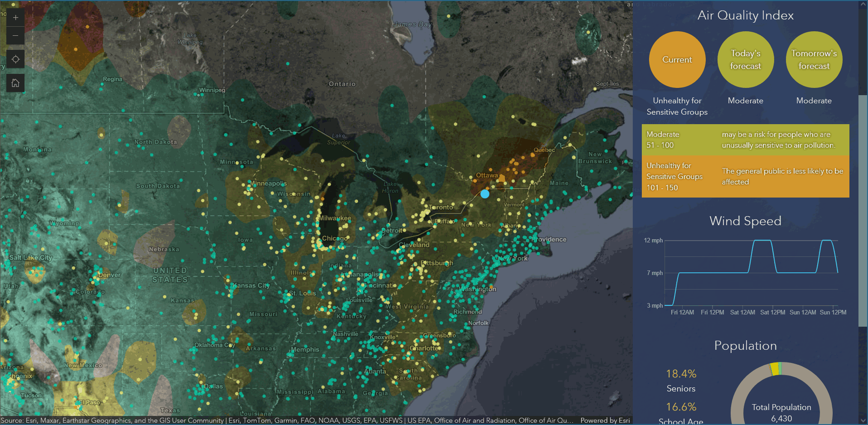Click the Quebec label on the map
The image size is (868, 425).
click(544, 150)
